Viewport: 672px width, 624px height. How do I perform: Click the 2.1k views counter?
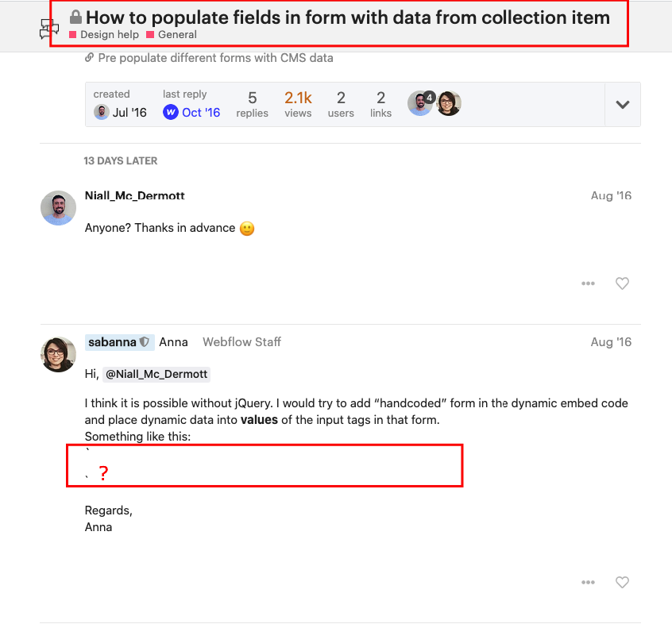click(x=298, y=104)
